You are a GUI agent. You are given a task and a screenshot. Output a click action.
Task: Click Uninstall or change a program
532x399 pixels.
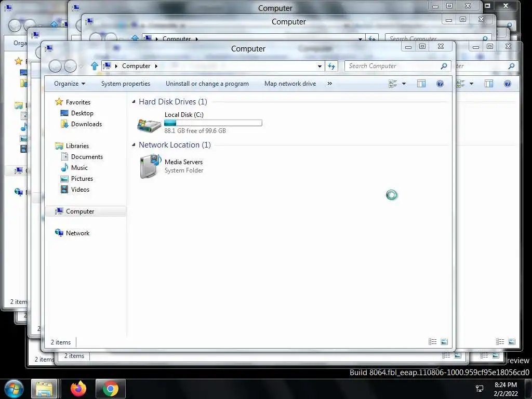click(x=207, y=84)
